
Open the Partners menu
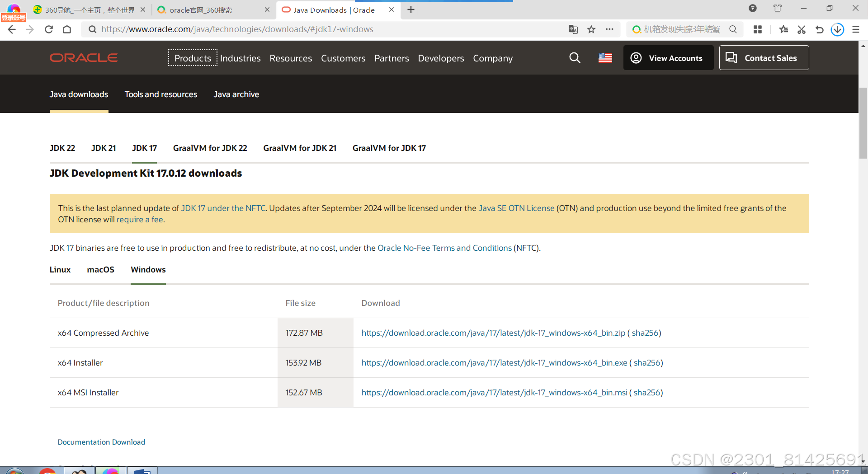[392, 58]
